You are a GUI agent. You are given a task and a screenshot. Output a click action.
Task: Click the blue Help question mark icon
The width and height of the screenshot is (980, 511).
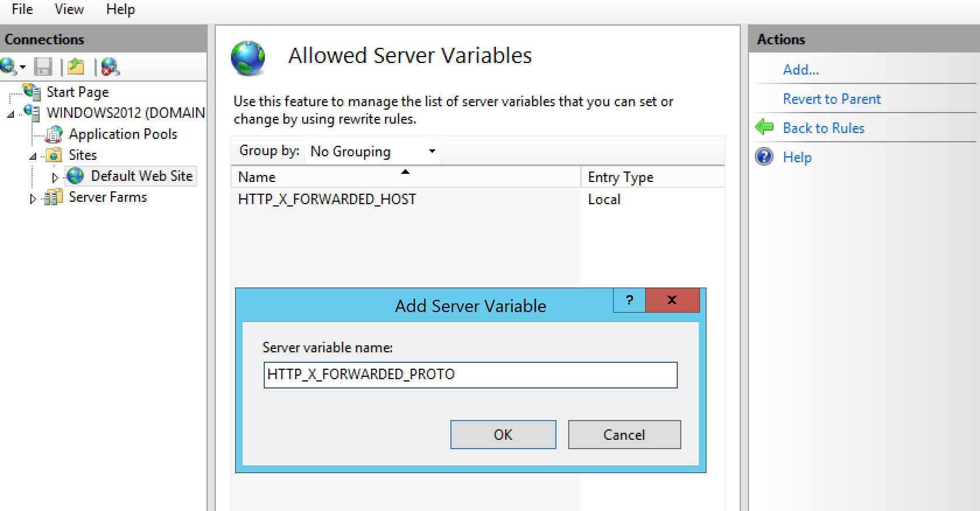point(764,157)
